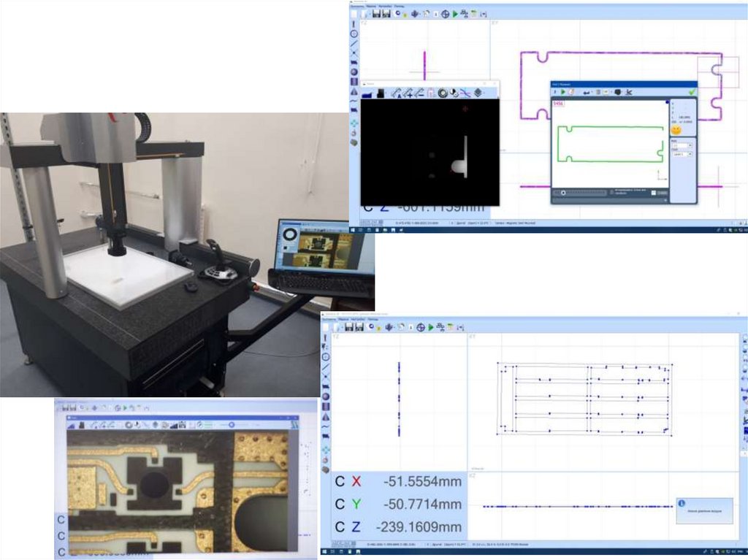
Task: Click black 3D solid icon in green contour dialog
Action: [618, 92]
